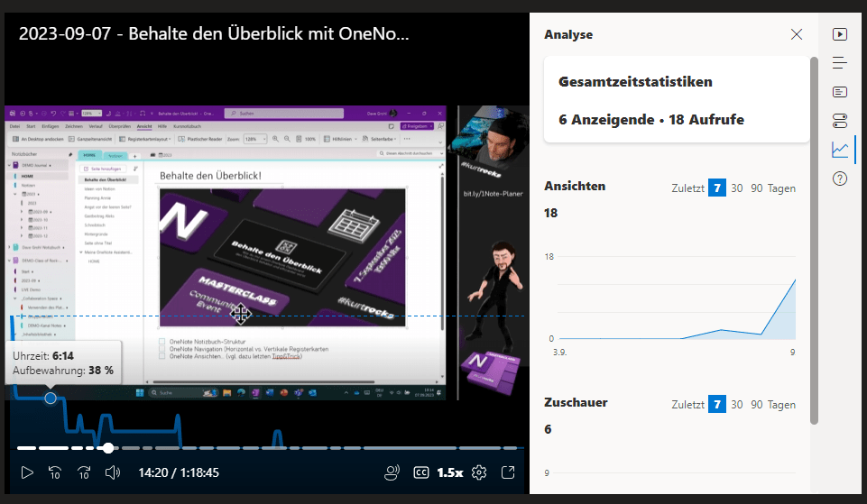Click the Planning Annie page in video
Image resolution: width=867 pixels, height=504 pixels.
point(97,197)
